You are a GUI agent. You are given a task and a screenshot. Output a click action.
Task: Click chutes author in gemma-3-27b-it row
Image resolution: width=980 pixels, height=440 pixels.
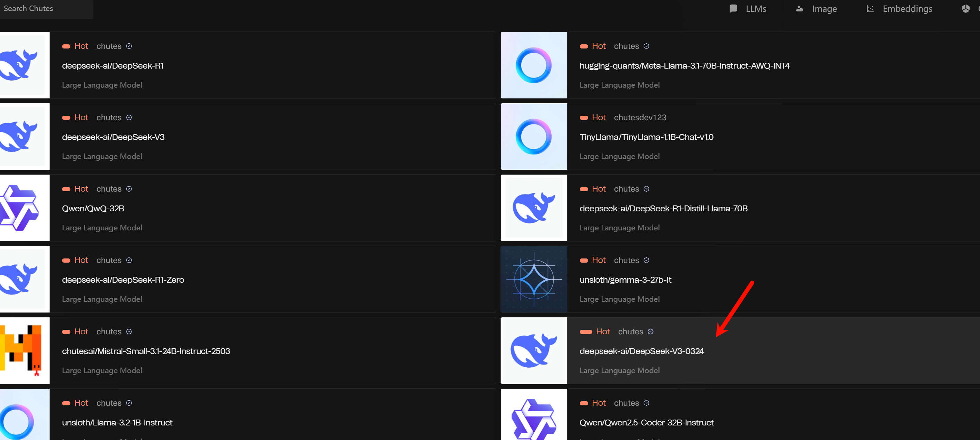[x=626, y=260]
